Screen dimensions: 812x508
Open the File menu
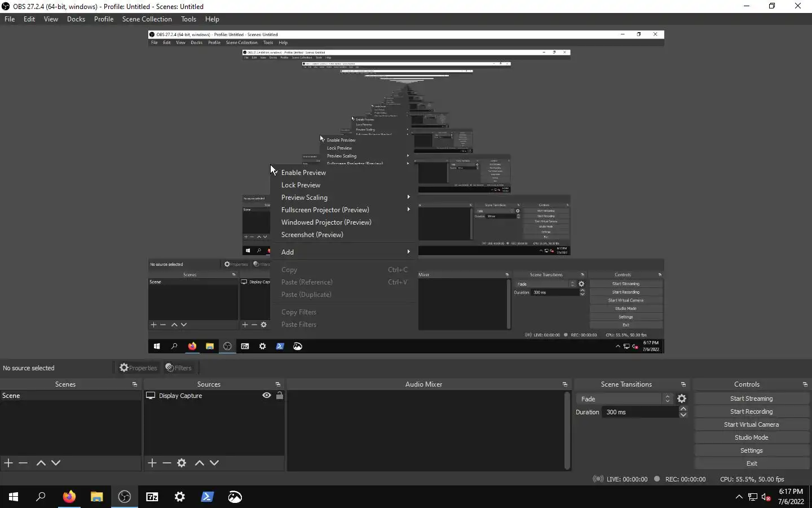10,19
